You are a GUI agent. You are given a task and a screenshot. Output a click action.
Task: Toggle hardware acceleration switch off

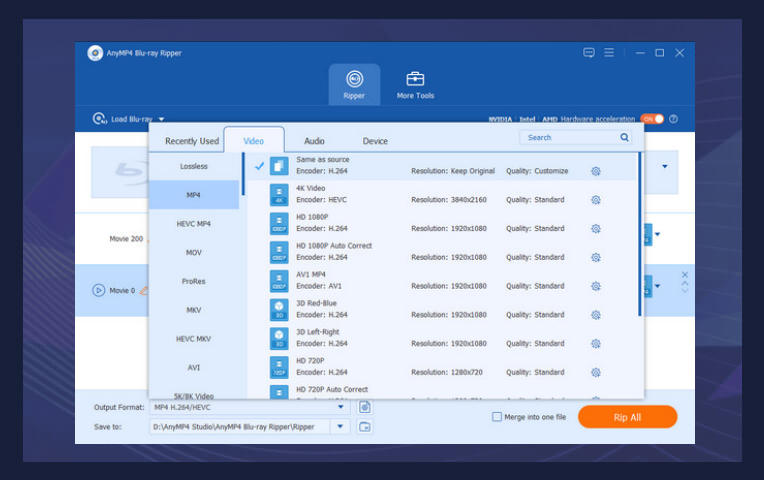click(x=652, y=119)
